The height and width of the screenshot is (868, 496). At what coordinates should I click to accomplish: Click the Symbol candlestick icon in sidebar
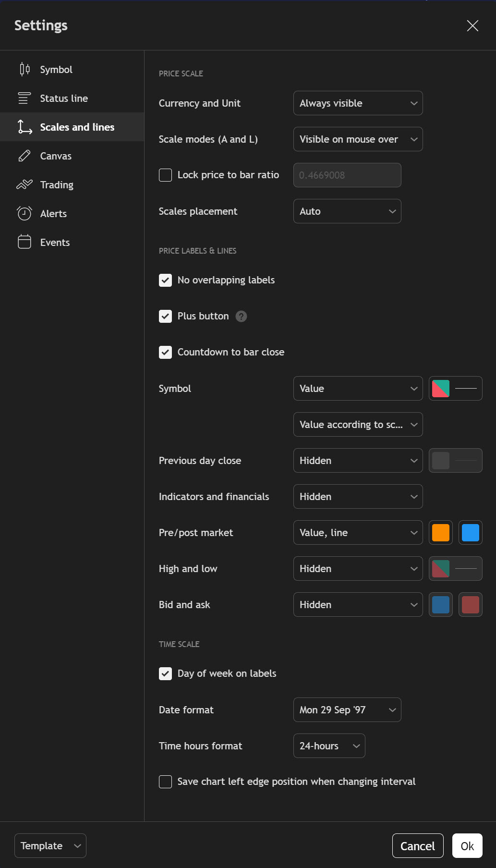[24, 70]
